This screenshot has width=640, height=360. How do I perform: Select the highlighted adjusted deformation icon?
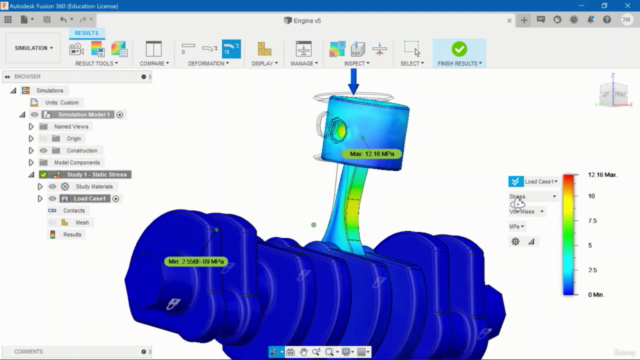coord(231,49)
